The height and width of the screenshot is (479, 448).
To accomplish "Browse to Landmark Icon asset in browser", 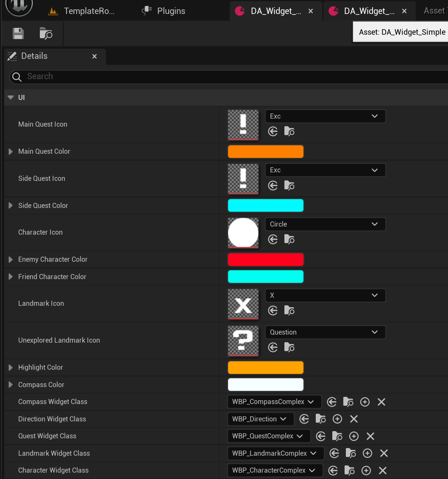I will pyautogui.click(x=289, y=311).
